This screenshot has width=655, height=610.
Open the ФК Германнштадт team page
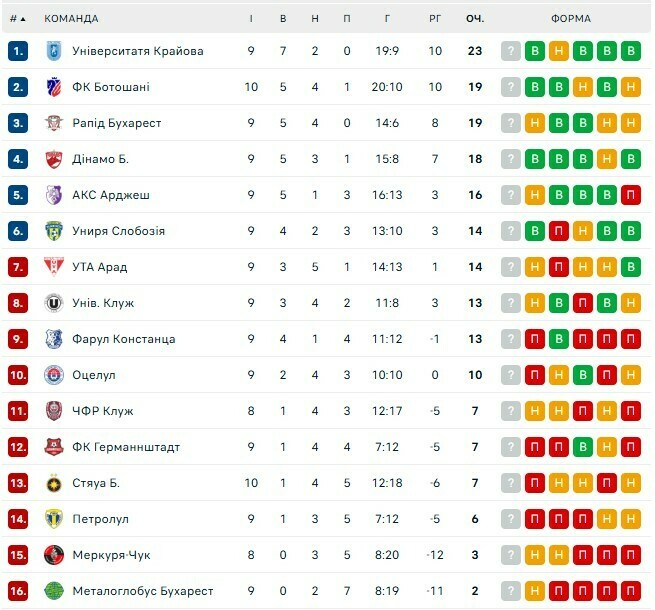tap(126, 447)
